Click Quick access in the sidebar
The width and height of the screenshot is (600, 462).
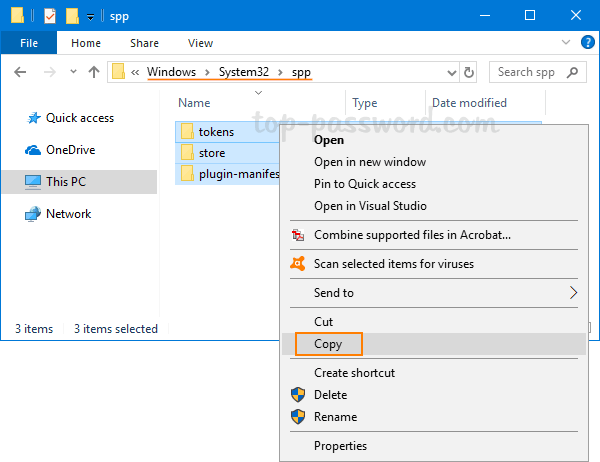(x=80, y=118)
